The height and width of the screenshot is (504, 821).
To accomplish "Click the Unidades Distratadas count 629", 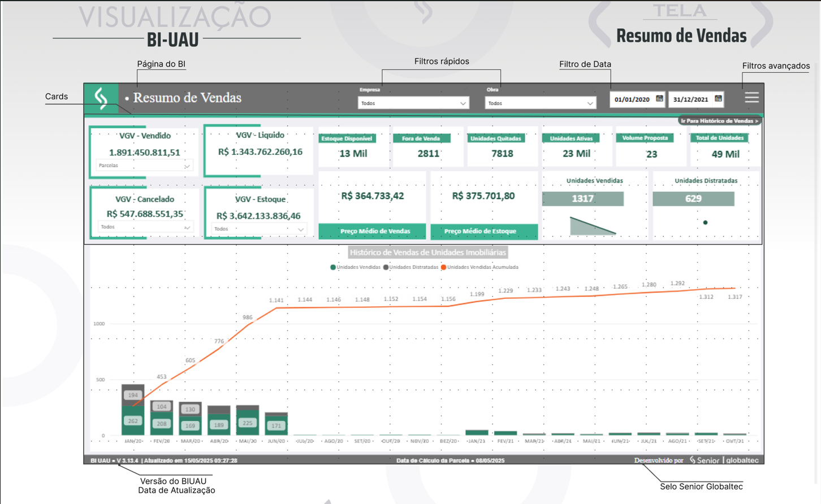I will 693,199.
